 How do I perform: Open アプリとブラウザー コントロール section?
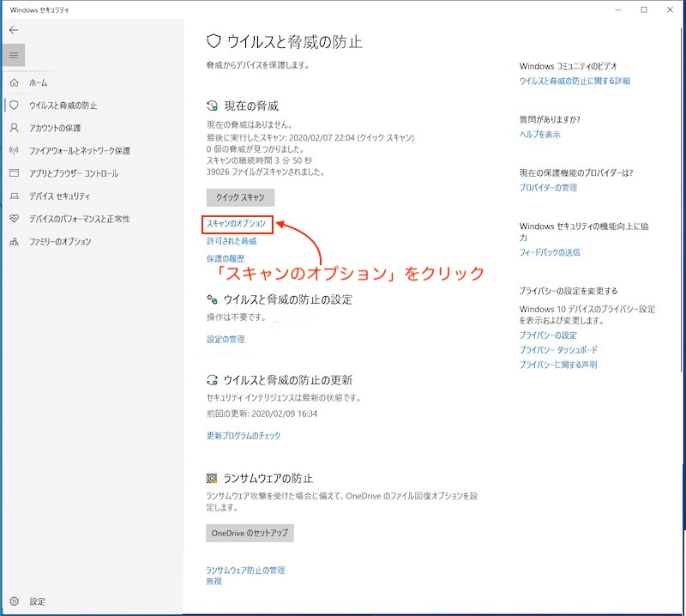[74, 173]
